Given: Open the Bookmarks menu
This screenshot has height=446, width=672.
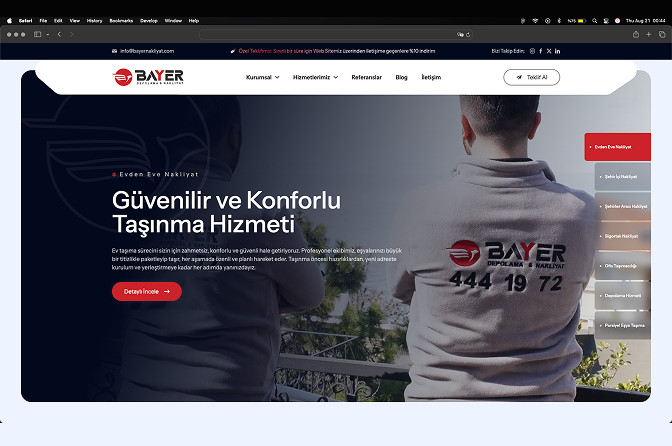Looking at the screenshot, I should (x=121, y=21).
